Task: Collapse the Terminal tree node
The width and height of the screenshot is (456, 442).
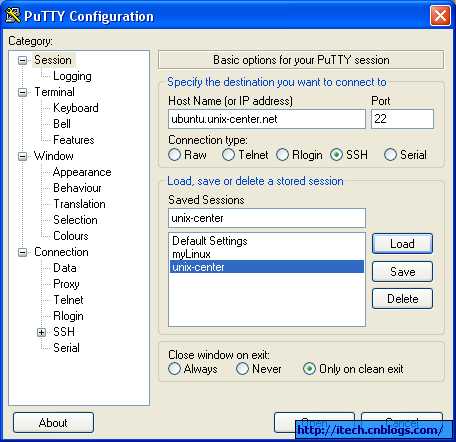Action: pos(23,92)
